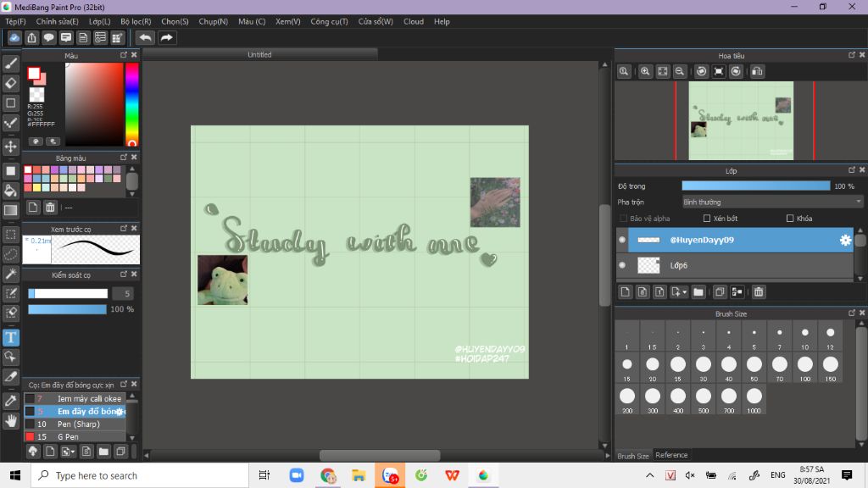Screen dimensions: 868x488
Task: Pick brush size 100
Action: click(x=805, y=368)
